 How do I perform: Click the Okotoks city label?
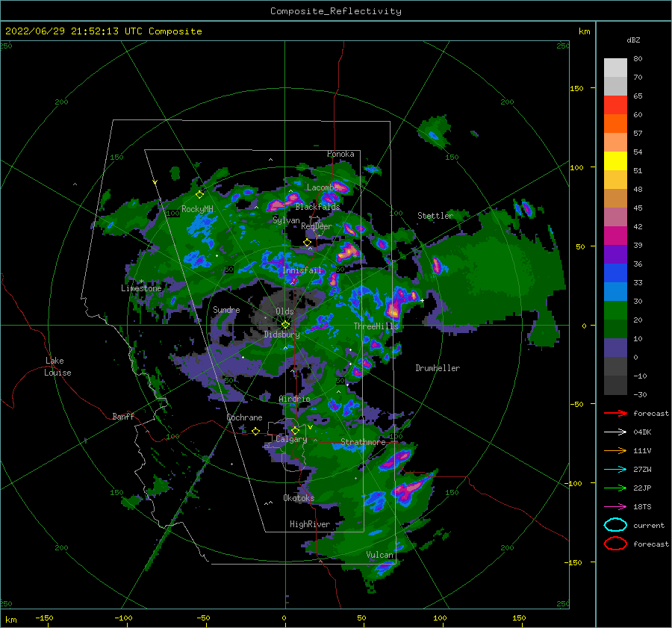tap(299, 497)
